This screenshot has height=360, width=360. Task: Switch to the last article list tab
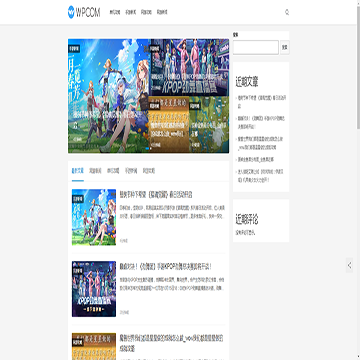[149, 171]
